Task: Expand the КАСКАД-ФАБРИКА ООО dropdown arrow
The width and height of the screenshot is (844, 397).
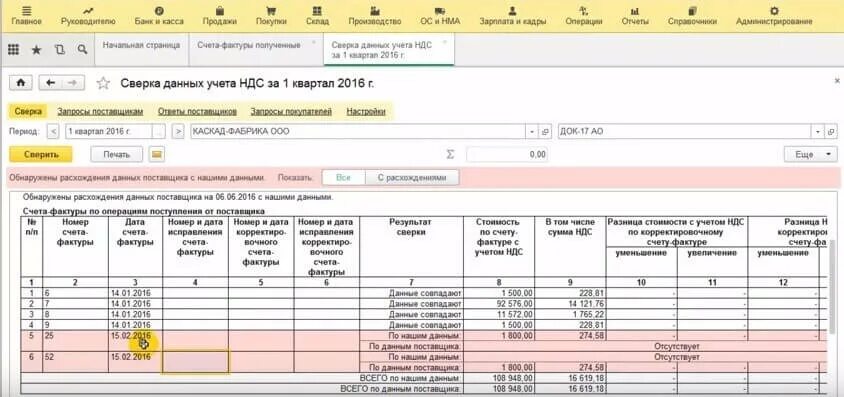Action: point(532,131)
